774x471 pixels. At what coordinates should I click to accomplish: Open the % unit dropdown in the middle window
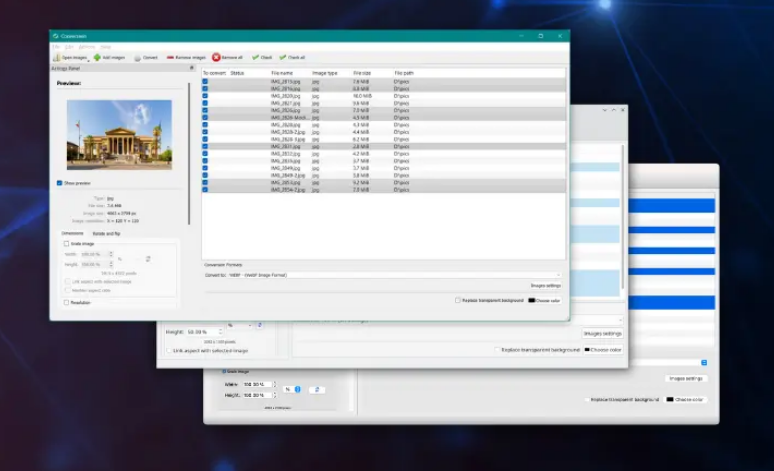[x=239, y=325]
